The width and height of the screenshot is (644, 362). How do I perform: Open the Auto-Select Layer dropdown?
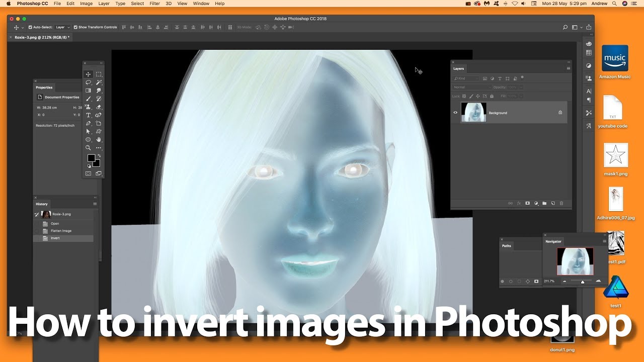click(x=63, y=27)
